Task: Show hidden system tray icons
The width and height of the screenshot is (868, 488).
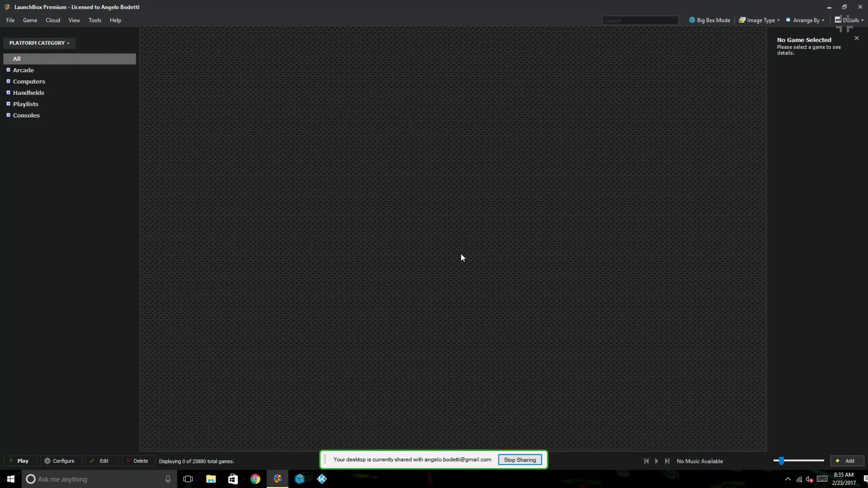Action: (x=788, y=479)
